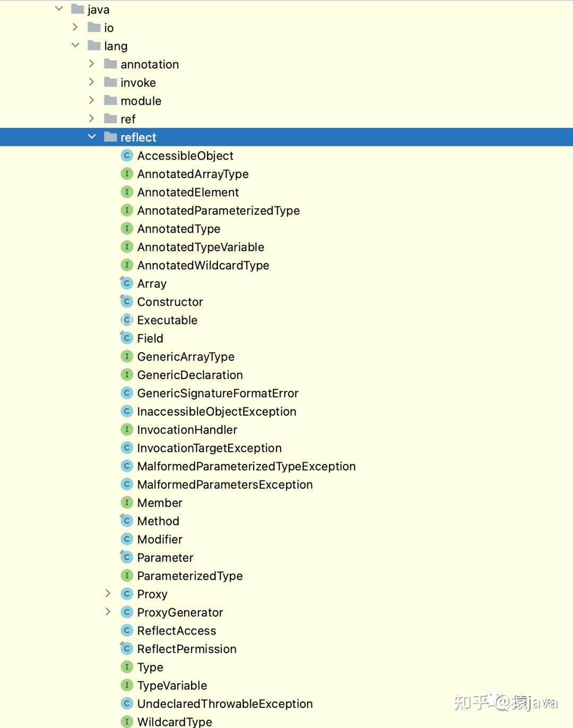
Task: Expand the Proxy class node
Action: [x=108, y=593]
